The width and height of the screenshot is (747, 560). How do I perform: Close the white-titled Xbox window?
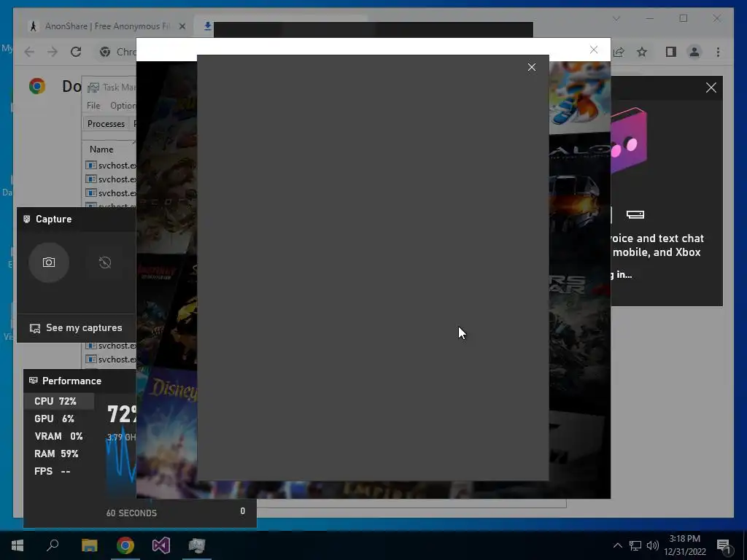[x=594, y=50]
